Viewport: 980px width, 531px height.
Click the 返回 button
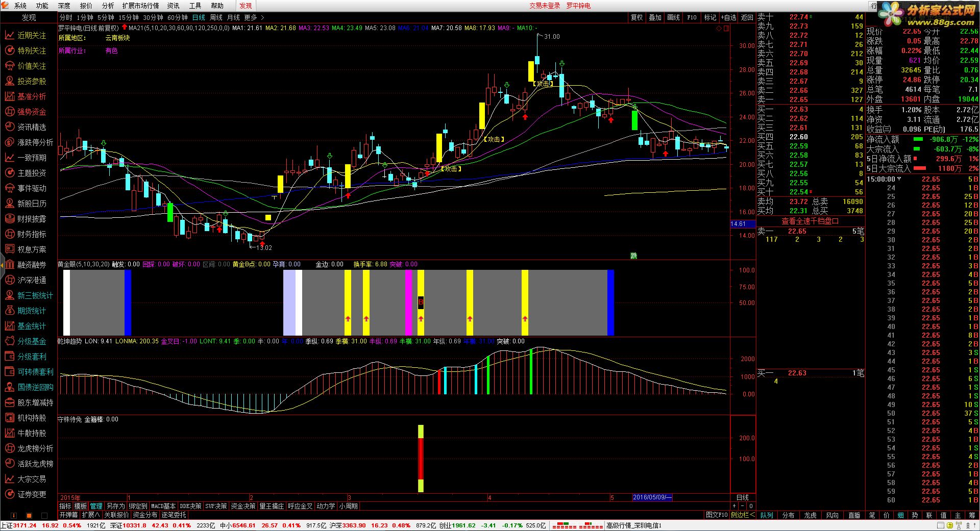click(747, 17)
